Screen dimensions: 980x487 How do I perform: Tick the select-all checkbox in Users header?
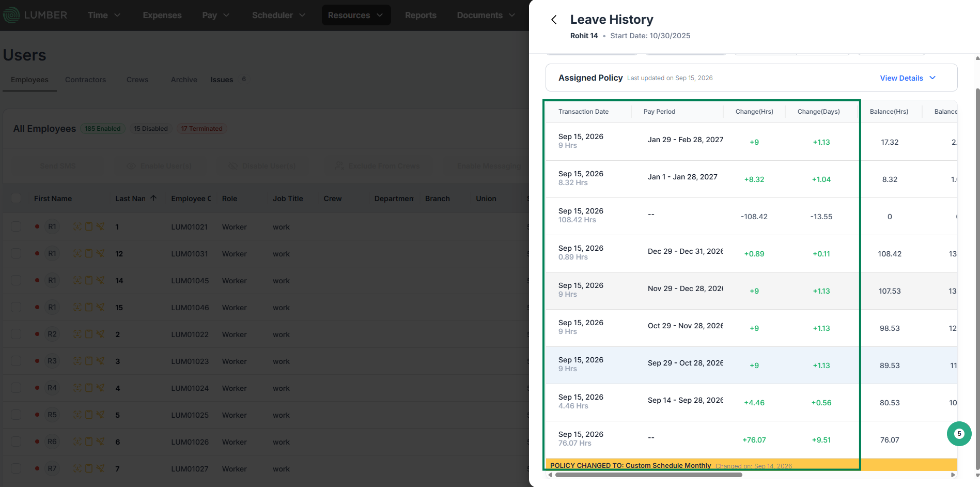point(17,199)
